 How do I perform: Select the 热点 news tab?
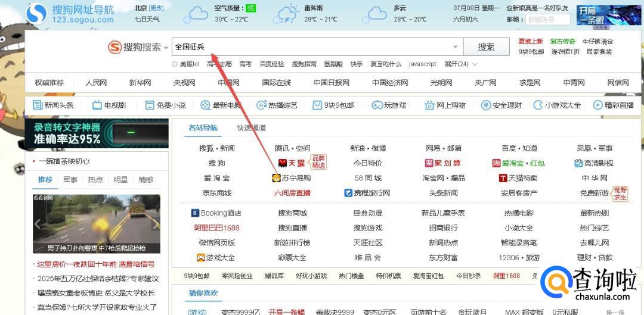[95, 180]
